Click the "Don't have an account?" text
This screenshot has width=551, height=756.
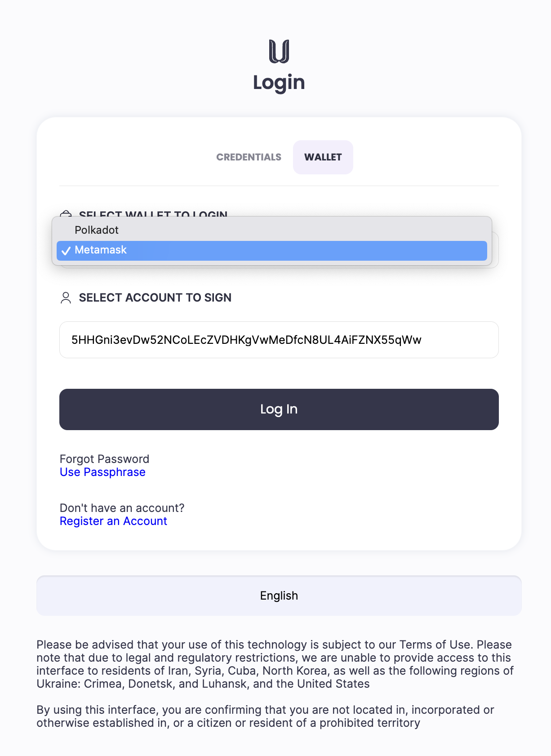click(122, 508)
